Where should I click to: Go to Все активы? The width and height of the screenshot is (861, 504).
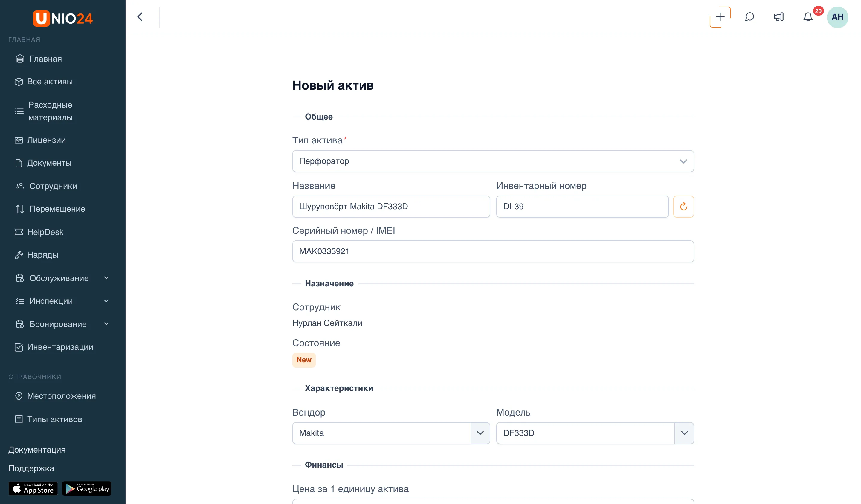coord(44,82)
